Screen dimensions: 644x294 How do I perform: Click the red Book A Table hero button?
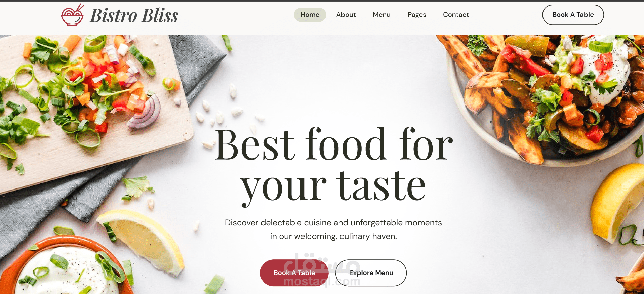[x=294, y=273]
